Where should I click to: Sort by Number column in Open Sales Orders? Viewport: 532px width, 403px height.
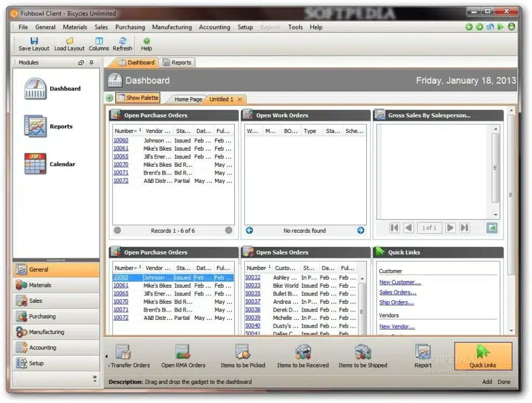click(x=259, y=268)
